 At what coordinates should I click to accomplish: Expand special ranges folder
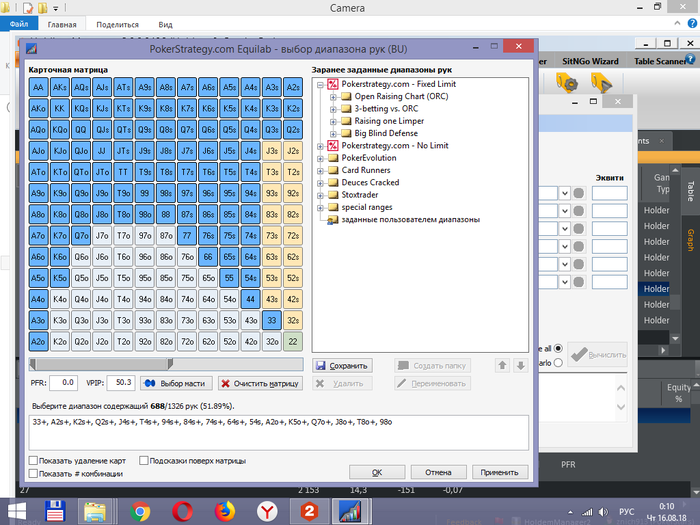click(x=320, y=208)
